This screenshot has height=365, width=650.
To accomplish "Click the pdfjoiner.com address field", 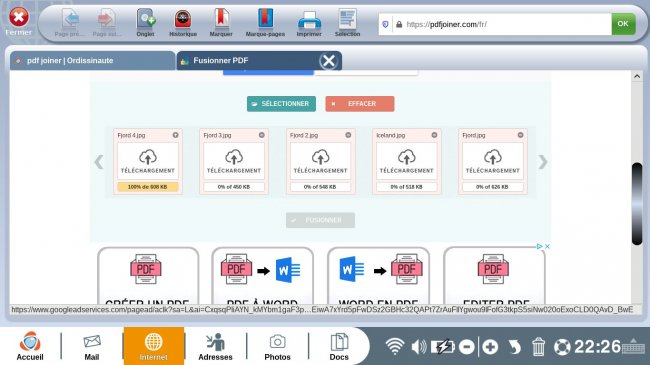I will [495, 24].
